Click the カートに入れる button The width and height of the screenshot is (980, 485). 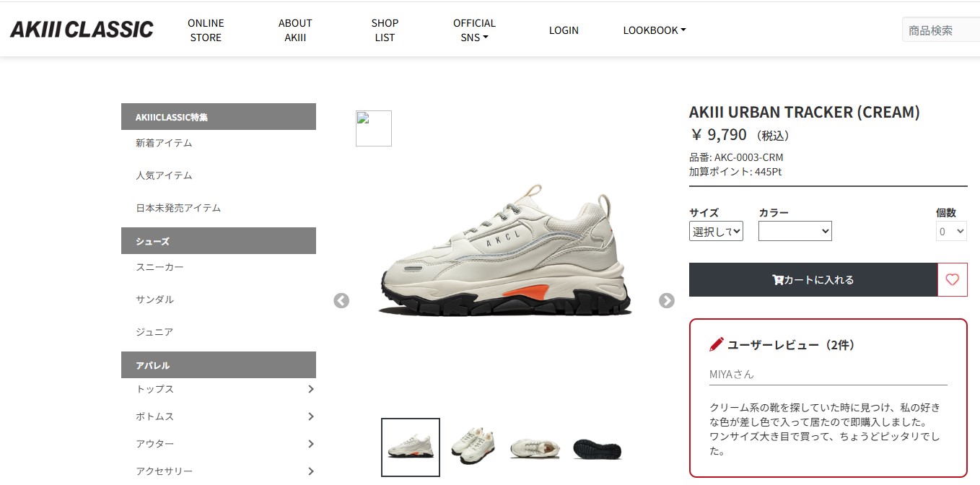coord(813,280)
